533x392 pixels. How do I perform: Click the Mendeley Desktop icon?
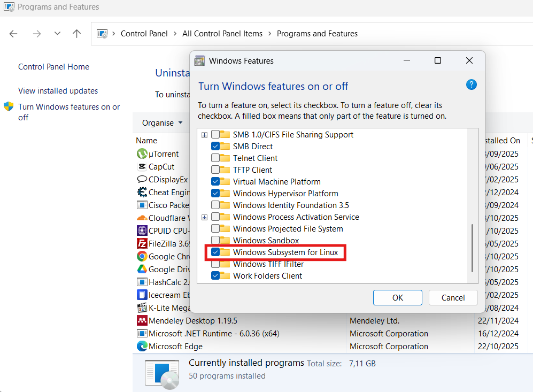click(142, 321)
